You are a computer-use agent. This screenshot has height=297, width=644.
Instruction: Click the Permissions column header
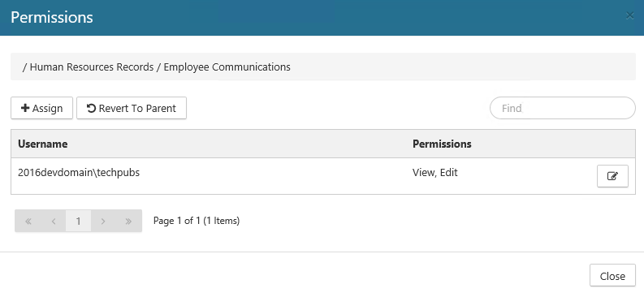(442, 144)
